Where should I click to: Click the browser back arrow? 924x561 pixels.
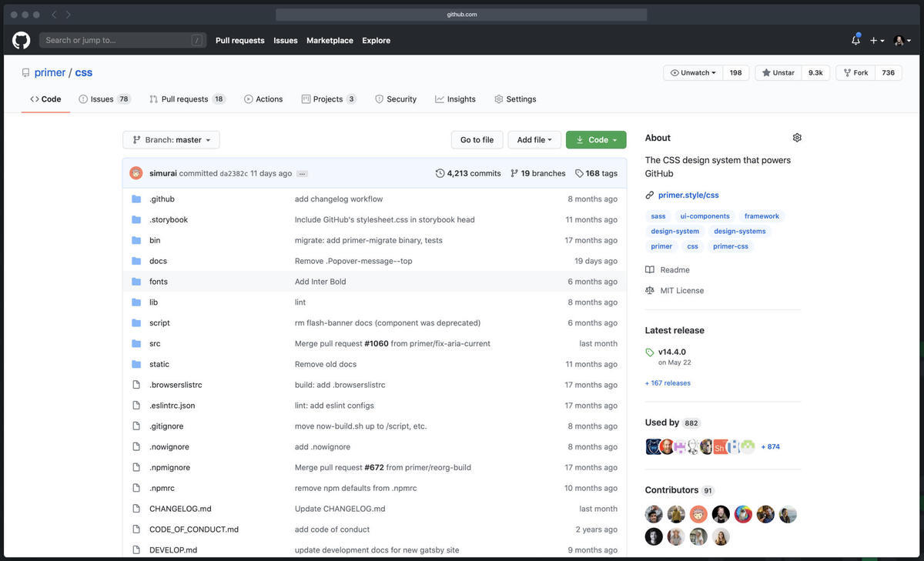click(x=54, y=15)
